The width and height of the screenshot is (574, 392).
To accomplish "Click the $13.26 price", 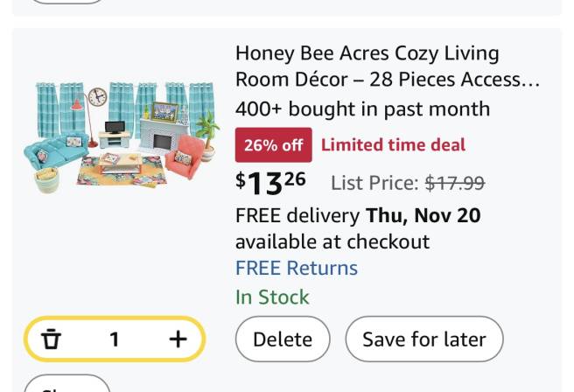I will (x=270, y=182).
